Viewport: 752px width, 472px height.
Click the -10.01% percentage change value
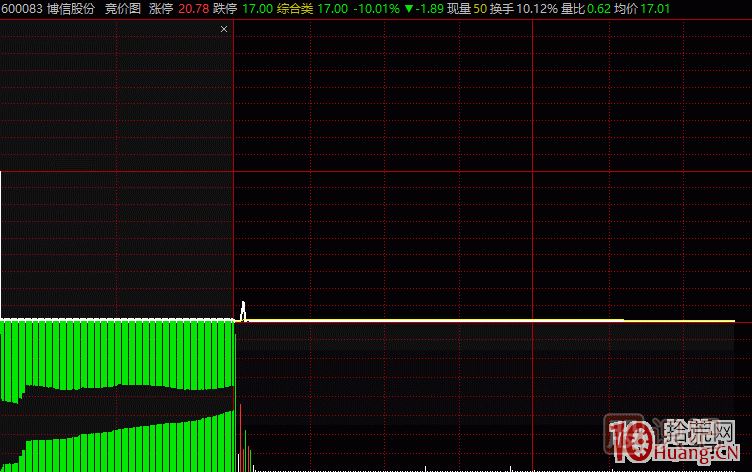click(x=378, y=8)
